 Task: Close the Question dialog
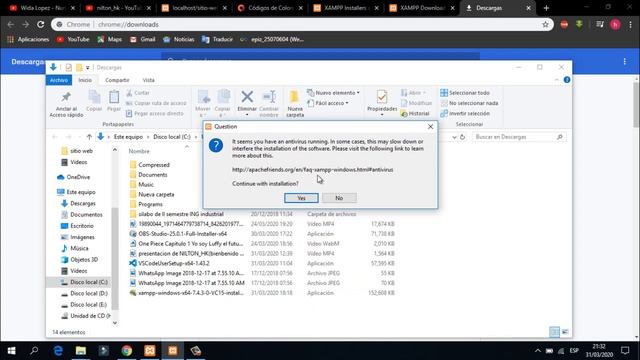point(430,127)
